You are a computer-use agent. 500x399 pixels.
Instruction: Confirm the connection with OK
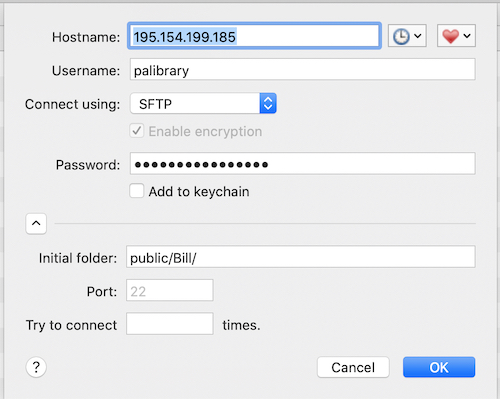[x=439, y=367]
